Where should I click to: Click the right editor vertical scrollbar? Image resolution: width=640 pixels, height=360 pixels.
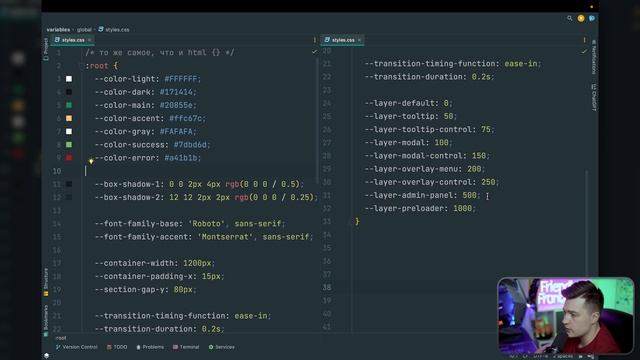587,223
